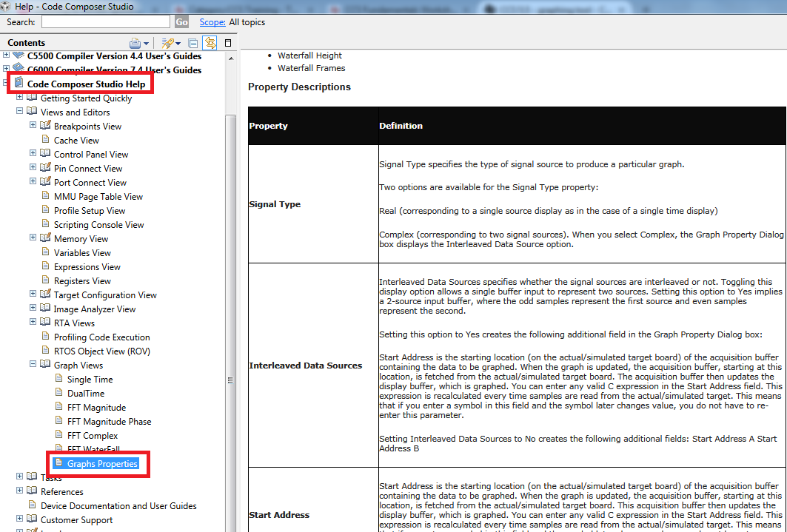The height and width of the screenshot is (532, 787).
Task: Open the Scripting Console View topic
Action: 99,225
